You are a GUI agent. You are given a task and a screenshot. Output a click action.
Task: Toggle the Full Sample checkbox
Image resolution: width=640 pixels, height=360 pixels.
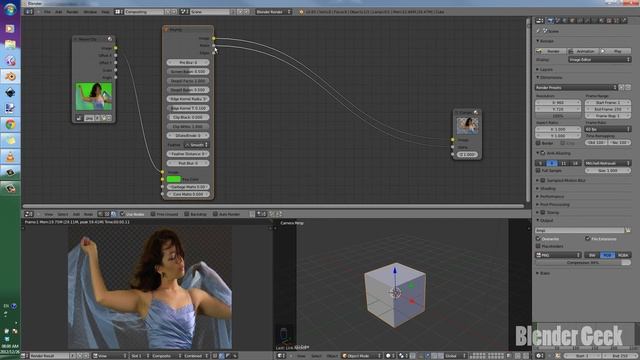pos(538,170)
